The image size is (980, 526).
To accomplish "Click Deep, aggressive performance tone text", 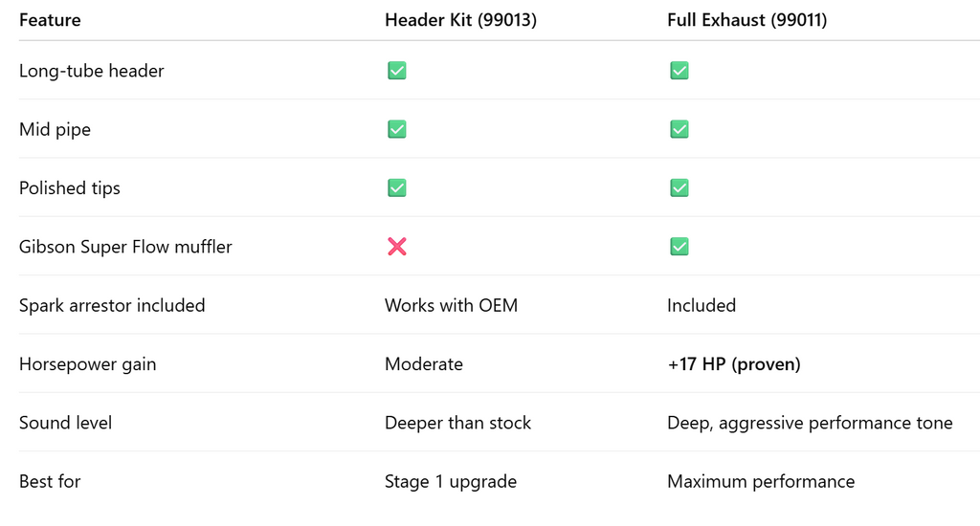I will 810,423.
